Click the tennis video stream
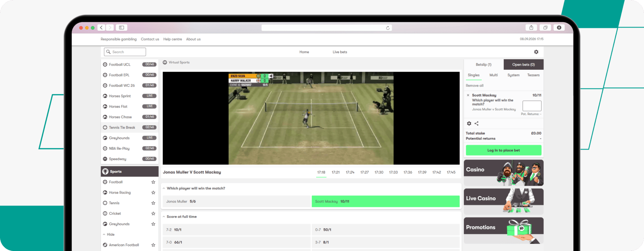 (x=311, y=118)
